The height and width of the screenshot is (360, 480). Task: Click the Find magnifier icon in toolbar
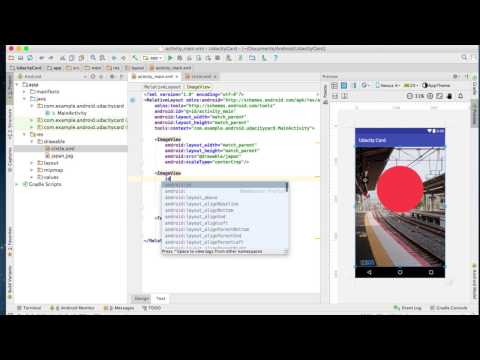[93, 58]
